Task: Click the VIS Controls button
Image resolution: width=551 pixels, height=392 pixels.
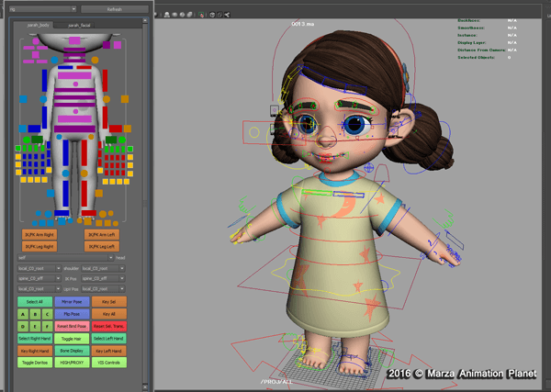Action: pos(109,363)
